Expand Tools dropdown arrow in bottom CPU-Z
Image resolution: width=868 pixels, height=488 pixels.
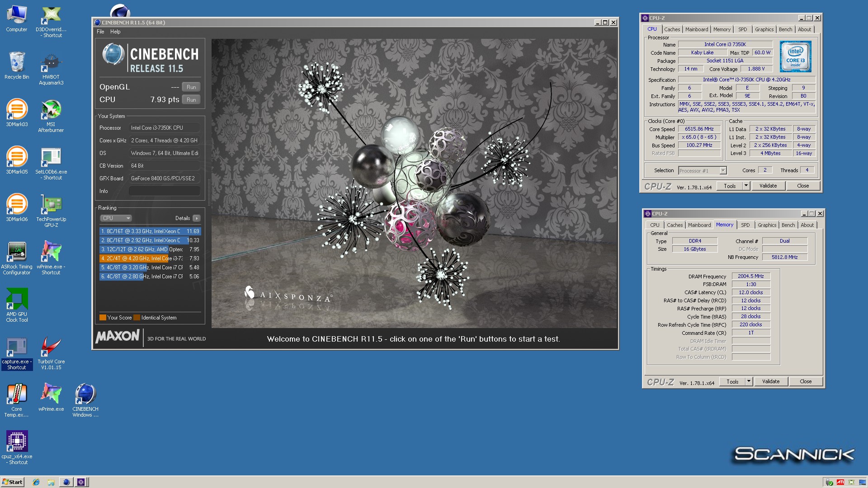pyautogui.click(x=749, y=381)
